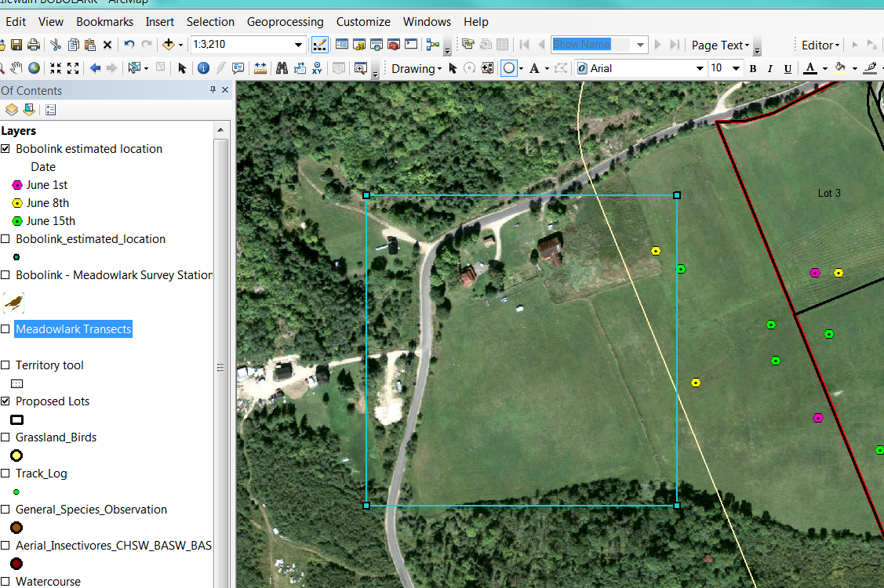Open the ArcToolbox red toolbox icon
Image resolution: width=884 pixels, height=588 pixels.
pyautogui.click(x=394, y=44)
